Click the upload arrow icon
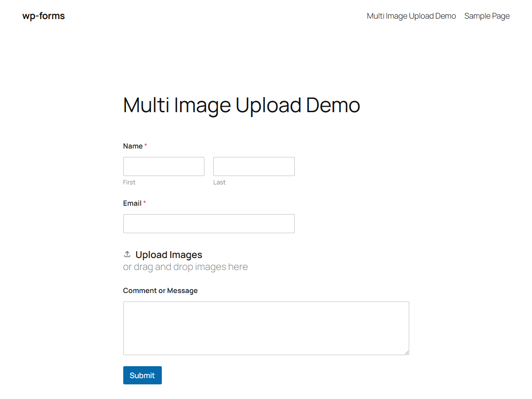Image resolution: width=532 pixels, height=399 pixels. tap(127, 254)
